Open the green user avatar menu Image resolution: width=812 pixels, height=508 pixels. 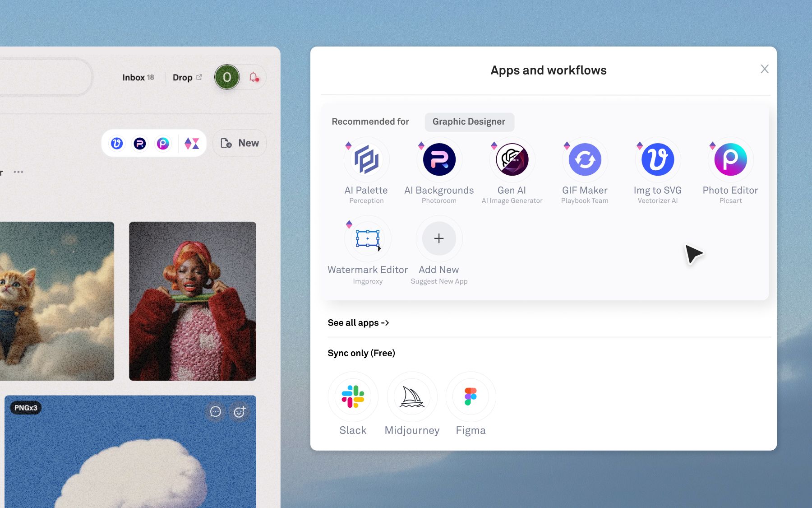point(227,77)
